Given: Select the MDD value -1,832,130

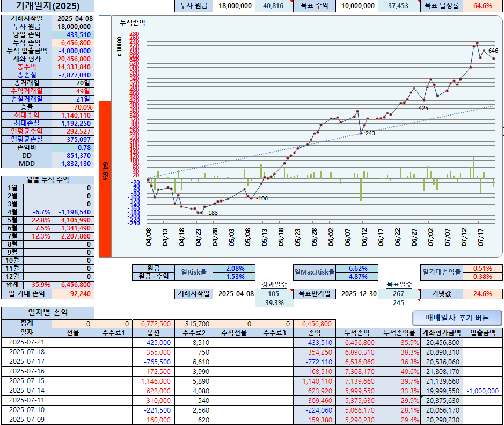Looking at the screenshot, I should (73, 163).
